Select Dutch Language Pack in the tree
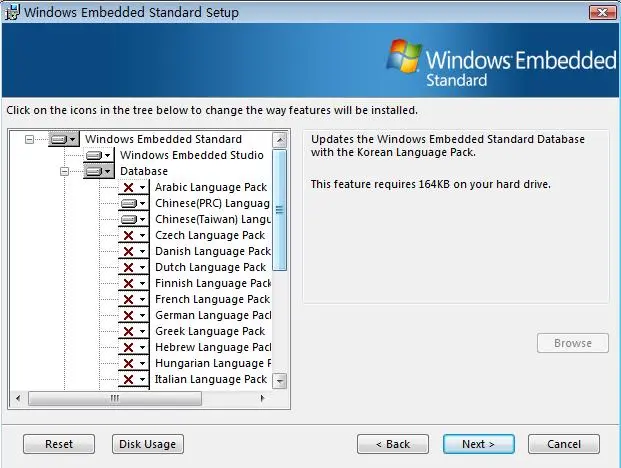 coord(210,267)
